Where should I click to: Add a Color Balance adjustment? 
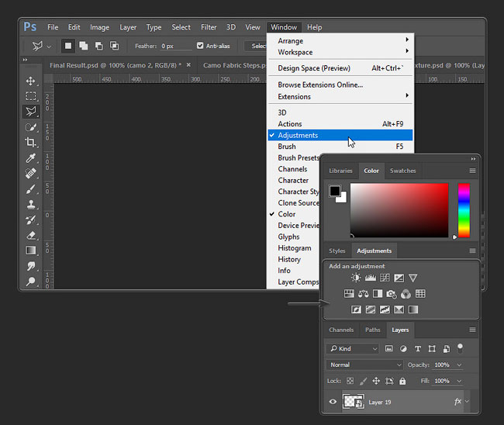pos(363,293)
